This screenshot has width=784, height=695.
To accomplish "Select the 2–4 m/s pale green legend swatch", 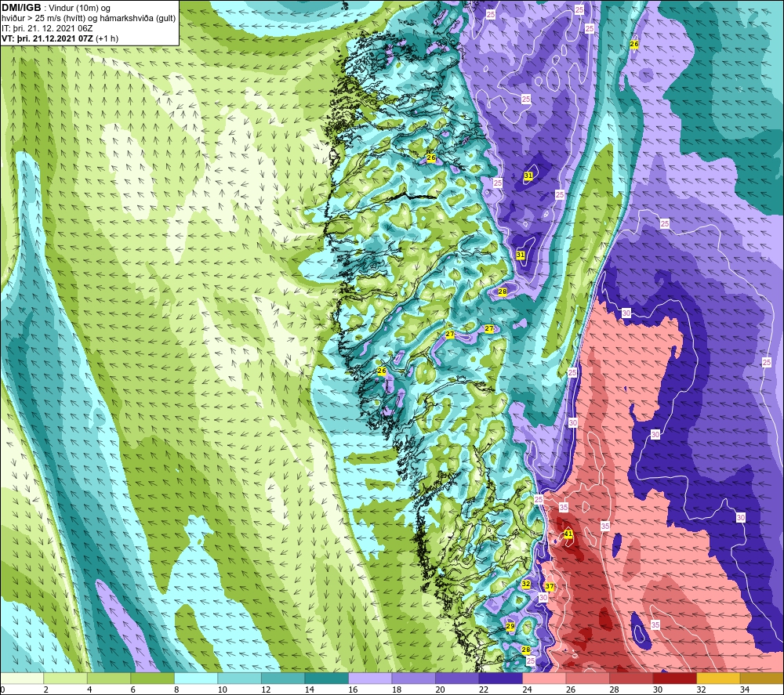I will point(66,678).
